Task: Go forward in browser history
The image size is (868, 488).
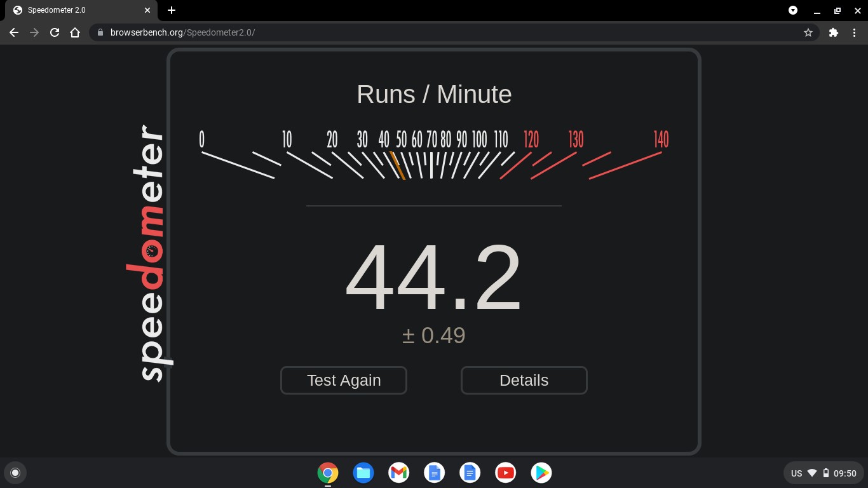Action: coord(34,32)
